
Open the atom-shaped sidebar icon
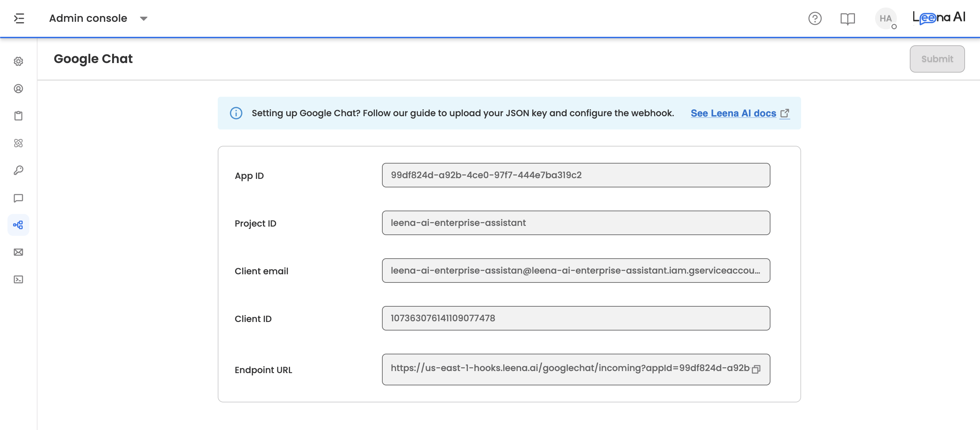coord(18,143)
